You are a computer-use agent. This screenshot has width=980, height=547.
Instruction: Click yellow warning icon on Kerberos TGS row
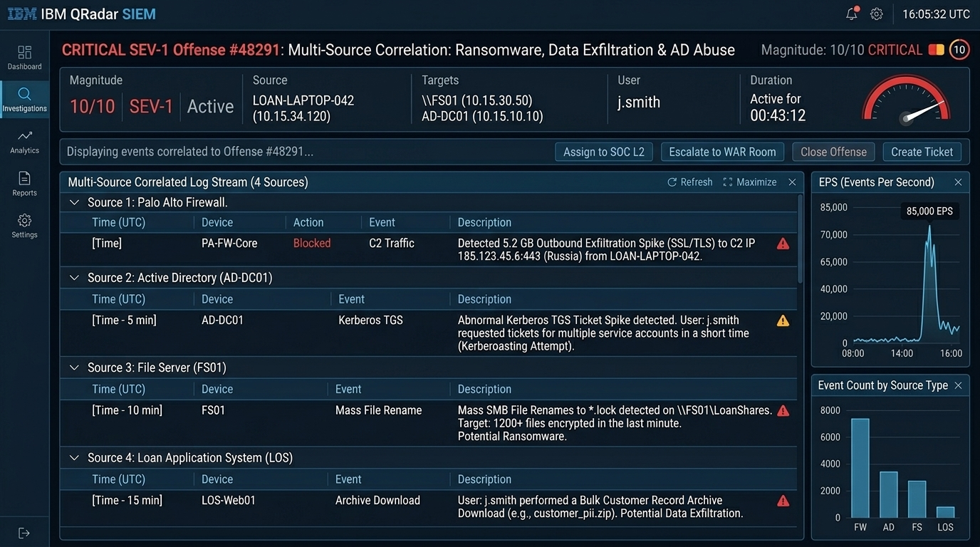coord(783,321)
